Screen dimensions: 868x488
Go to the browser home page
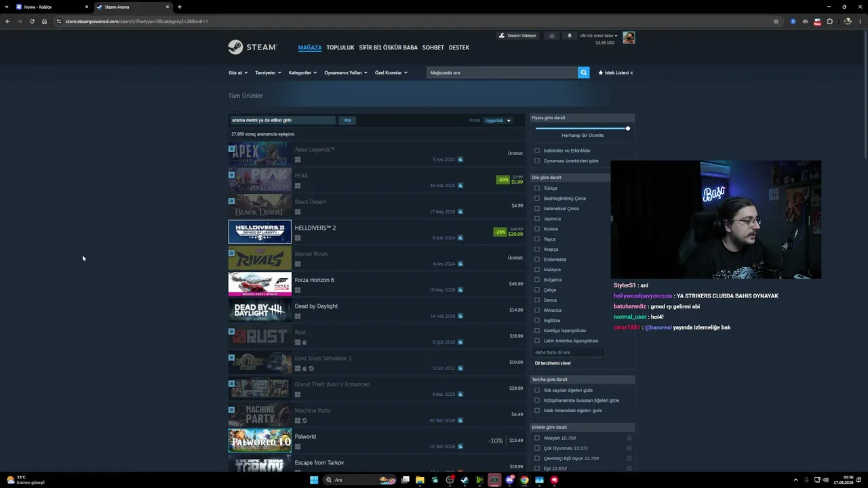pyautogui.click(x=44, y=21)
